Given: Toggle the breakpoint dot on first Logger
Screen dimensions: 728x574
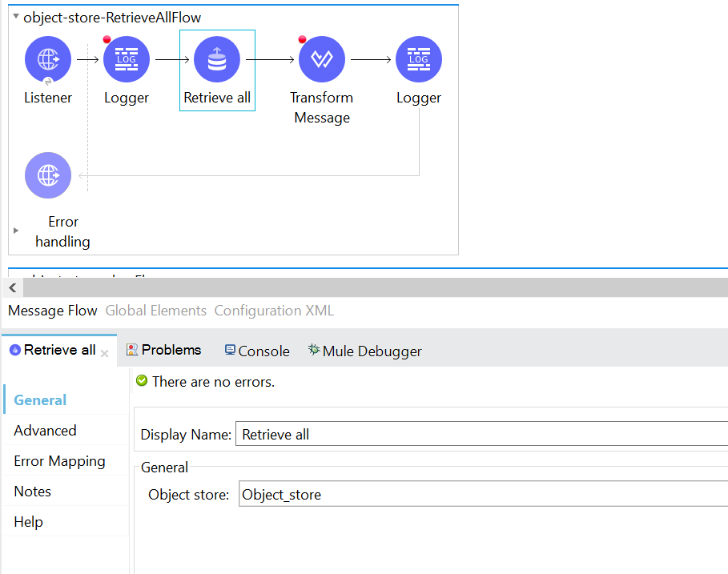Looking at the screenshot, I should (x=107, y=39).
